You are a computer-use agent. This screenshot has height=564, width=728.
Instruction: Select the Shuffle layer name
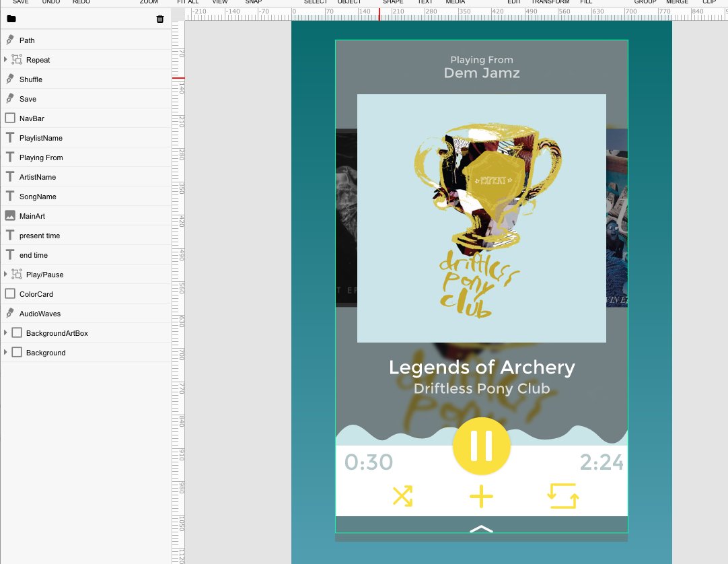[31, 79]
